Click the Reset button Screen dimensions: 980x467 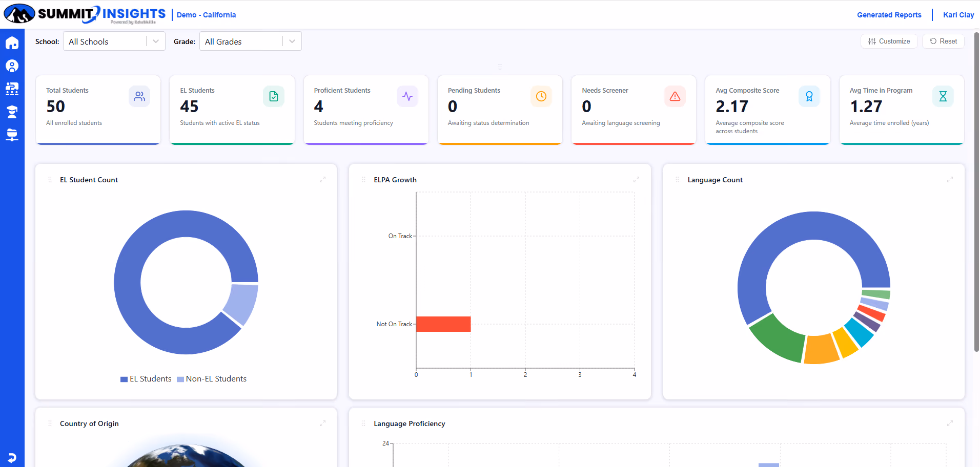point(943,41)
